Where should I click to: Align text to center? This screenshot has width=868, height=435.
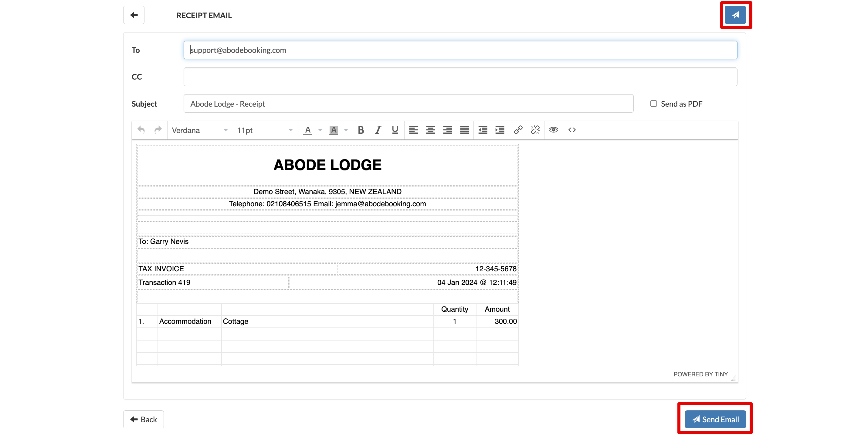[x=430, y=130]
